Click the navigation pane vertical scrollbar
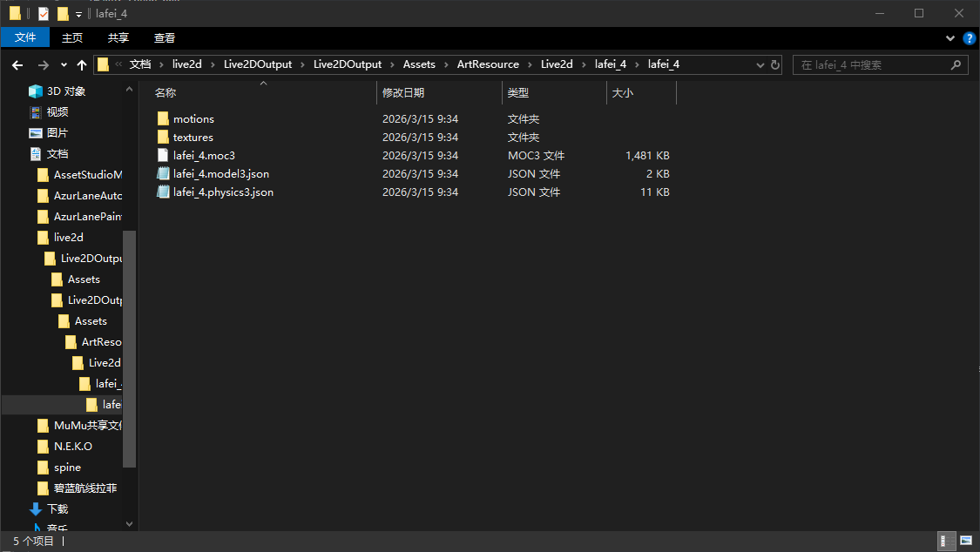The image size is (980, 552). pyautogui.click(x=130, y=348)
